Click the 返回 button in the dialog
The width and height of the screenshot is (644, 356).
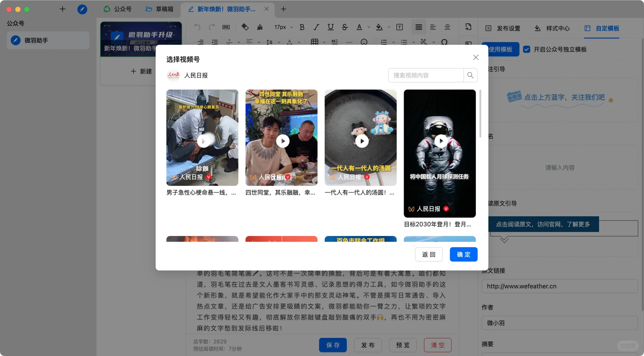tap(429, 254)
